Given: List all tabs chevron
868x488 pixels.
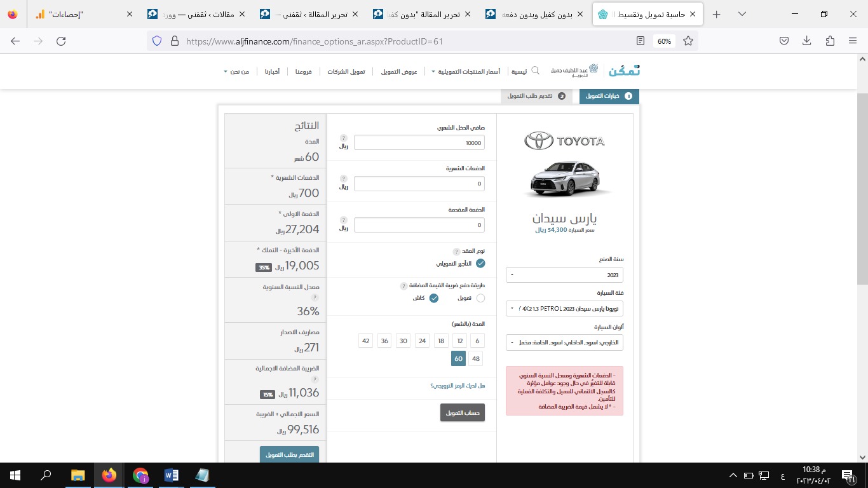Looking at the screenshot, I should (741, 14).
